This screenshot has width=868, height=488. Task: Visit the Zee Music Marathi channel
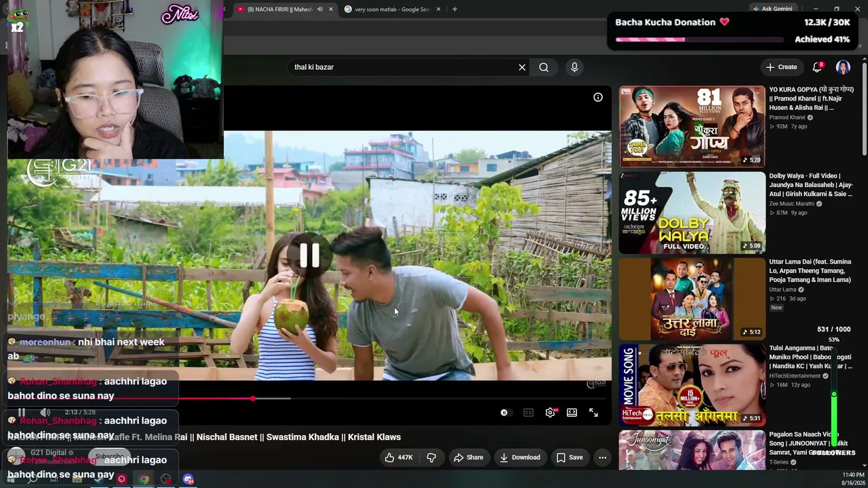pyautogui.click(x=791, y=203)
